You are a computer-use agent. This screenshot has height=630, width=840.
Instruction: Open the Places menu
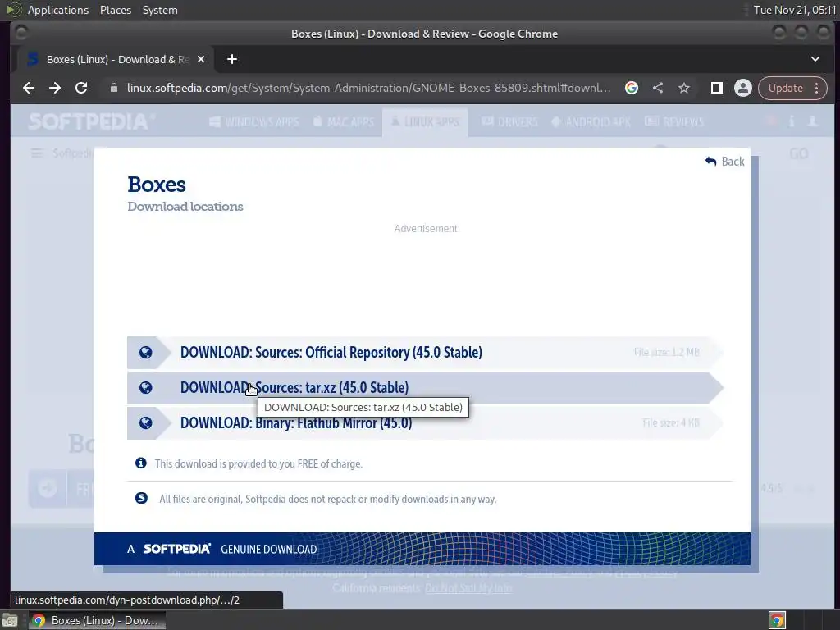pyautogui.click(x=115, y=10)
